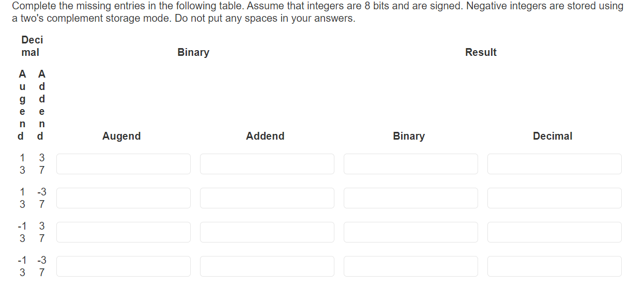
Task: Click the Addend field in the -13 and -37 row
Action: (x=267, y=266)
